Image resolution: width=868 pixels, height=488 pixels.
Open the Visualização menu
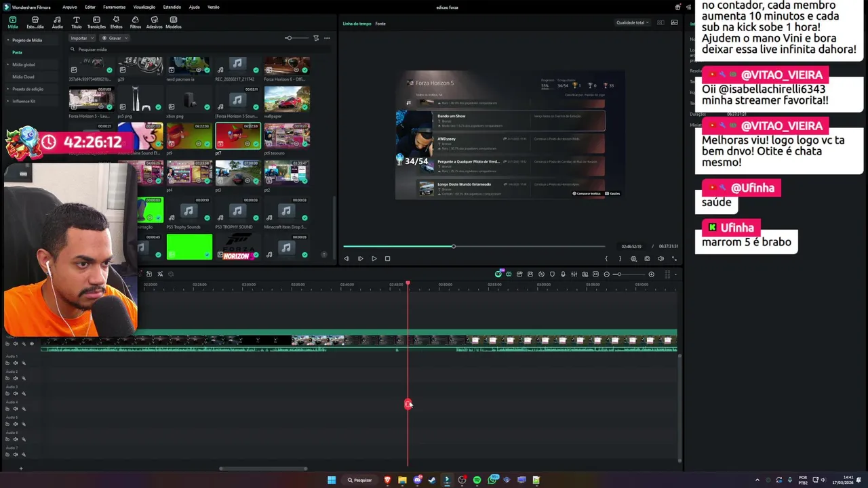[x=144, y=7]
